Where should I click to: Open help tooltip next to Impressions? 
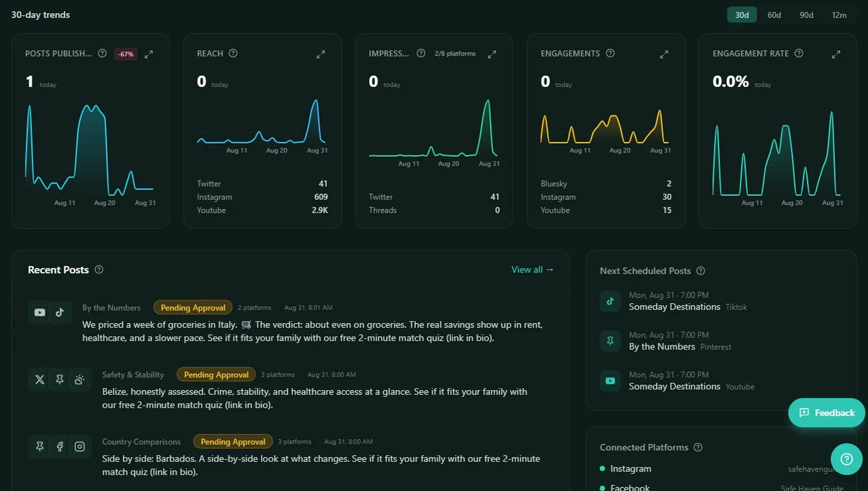tap(421, 53)
